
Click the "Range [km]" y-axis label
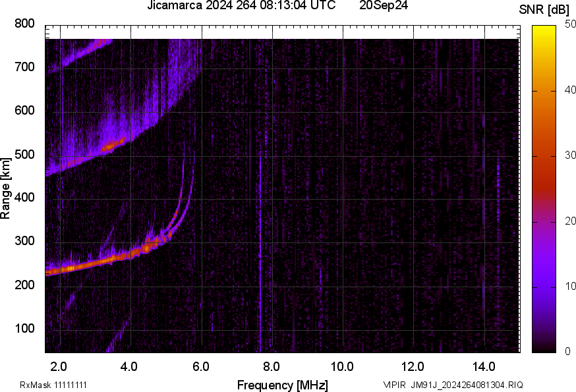(6, 188)
